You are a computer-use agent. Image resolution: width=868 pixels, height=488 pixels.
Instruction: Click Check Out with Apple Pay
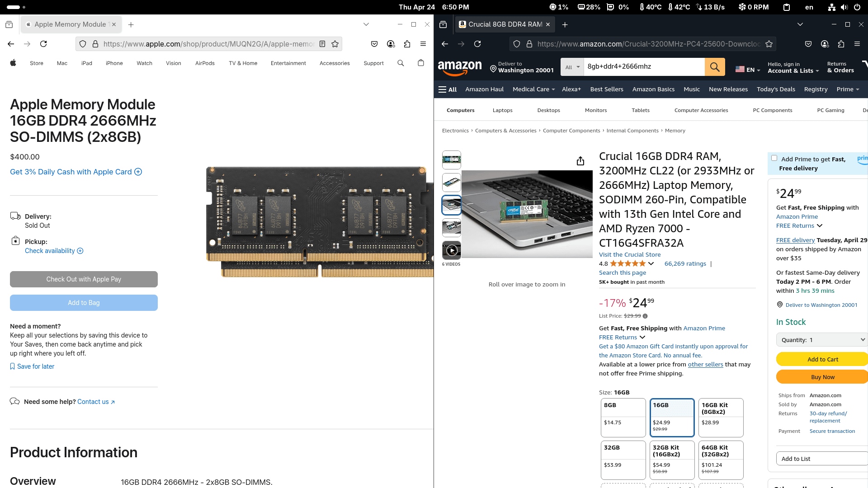(x=84, y=279)
